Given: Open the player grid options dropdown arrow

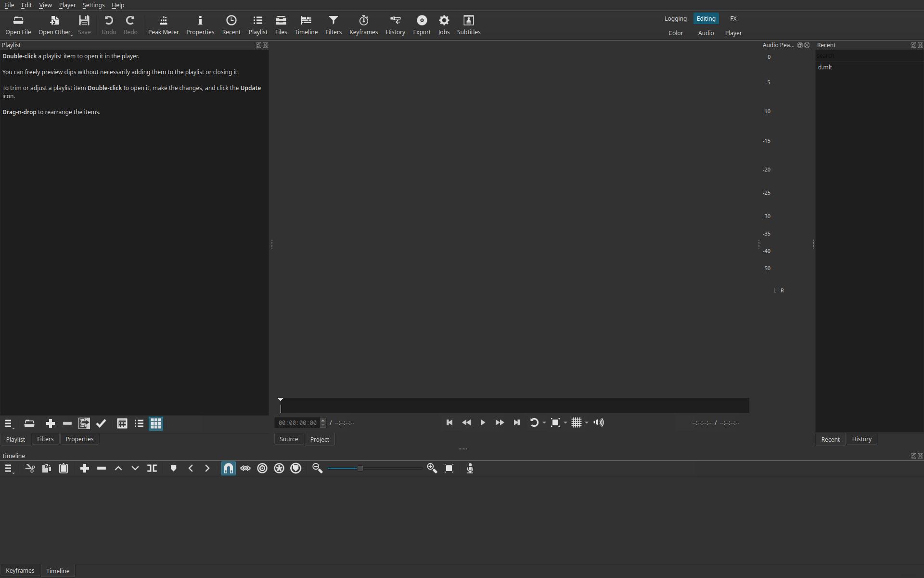Looking at the screenshot, I should pyautogui.click(x=587, y=423).
